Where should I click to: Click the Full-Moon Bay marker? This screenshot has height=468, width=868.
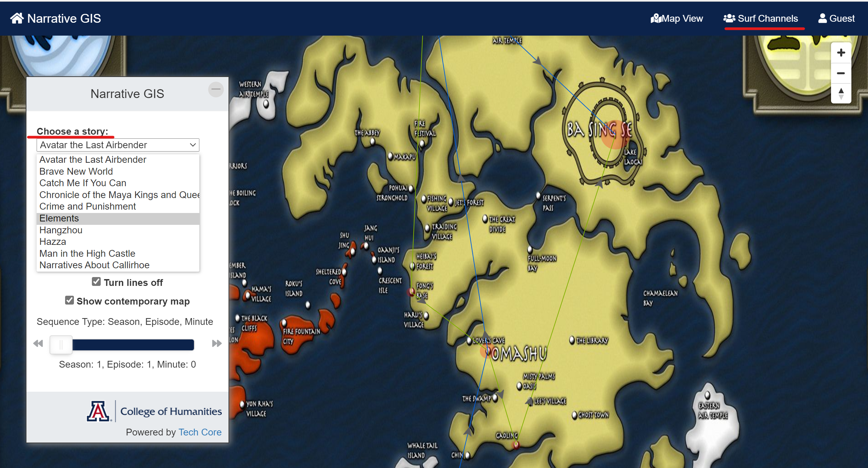(x=530, y=250)
